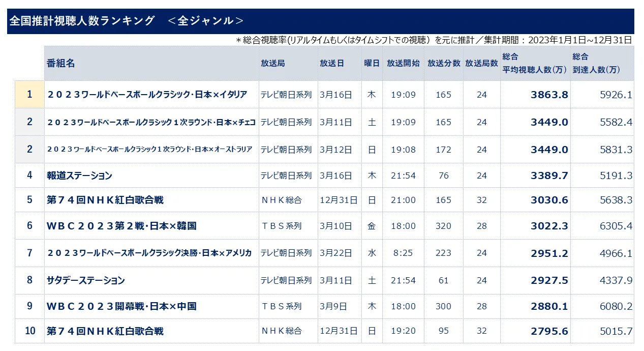Select 決勝・日本×アメリカ program name
The width and height of the screenshot is (644, 351).
click(x=149, y=253)
